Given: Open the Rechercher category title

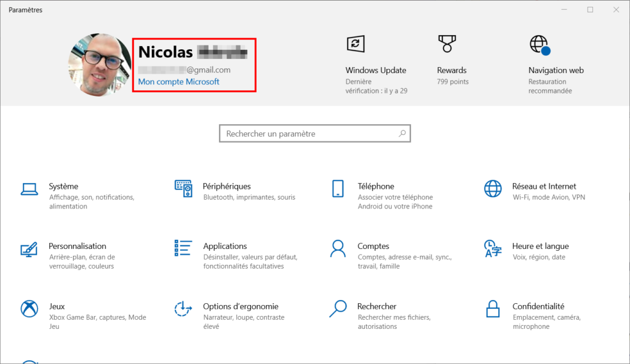Looking at the screenshot, I should coord(377,306).
